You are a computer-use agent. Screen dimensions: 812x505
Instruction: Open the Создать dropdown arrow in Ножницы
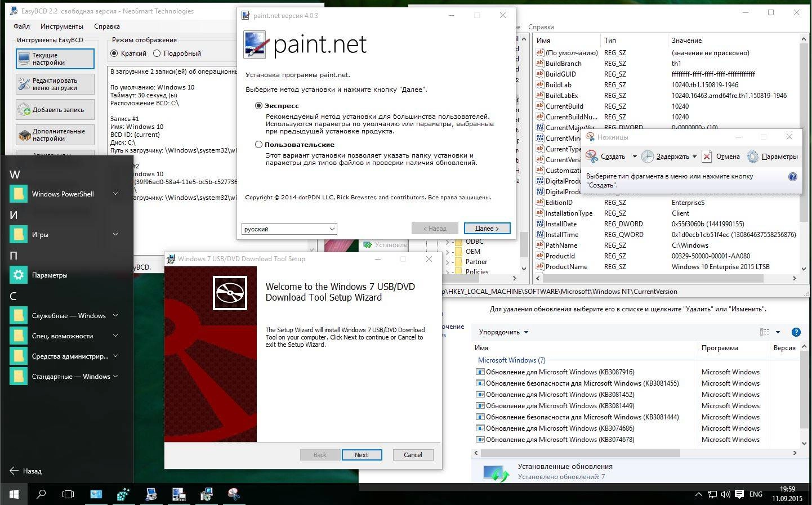tap(635, 157)
